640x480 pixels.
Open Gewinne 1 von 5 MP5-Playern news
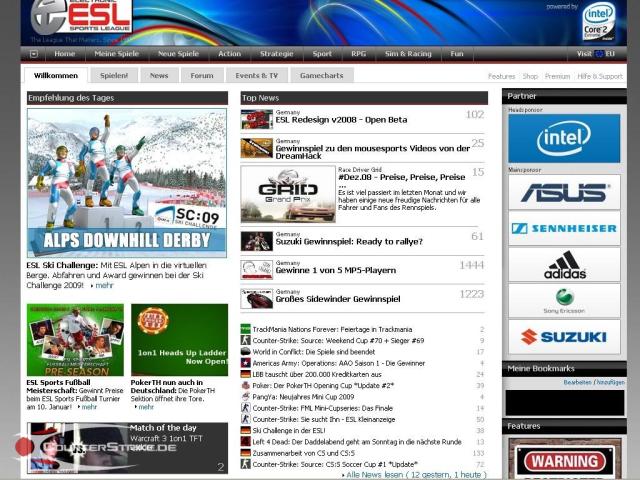click(x=336, y=270)
